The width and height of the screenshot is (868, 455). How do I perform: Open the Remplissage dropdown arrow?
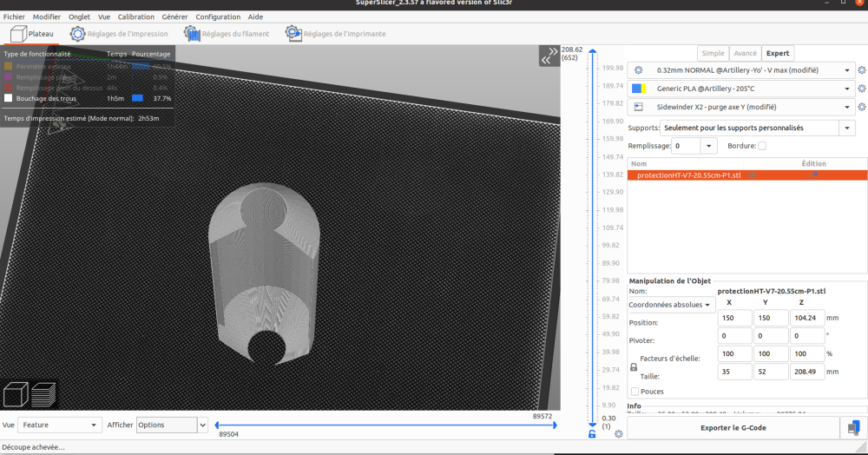click(708, 146)
